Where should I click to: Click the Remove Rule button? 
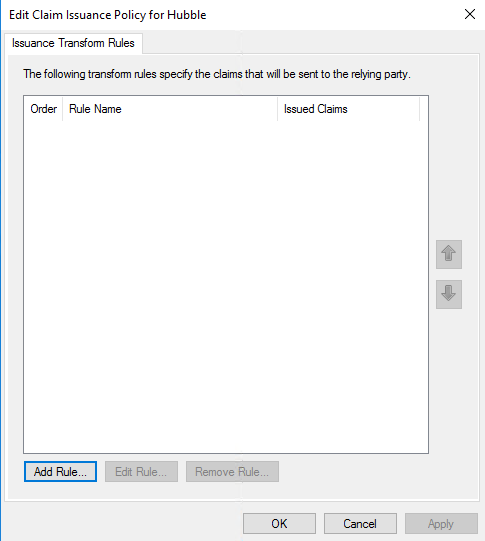click(232, 472)
